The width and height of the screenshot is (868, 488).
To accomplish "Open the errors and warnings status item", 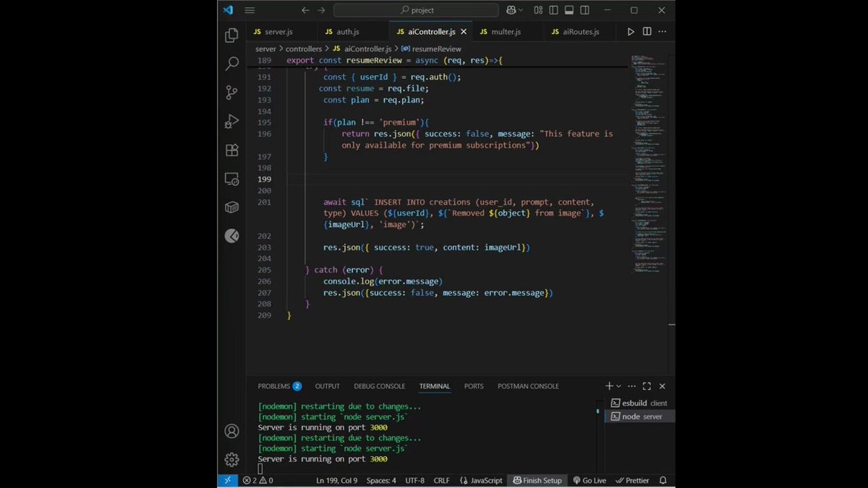I will (258, 480).
